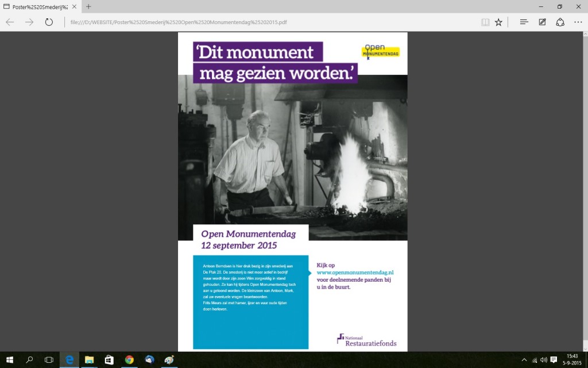Open the More actions ellipsis menu

[x=578, y=22]
